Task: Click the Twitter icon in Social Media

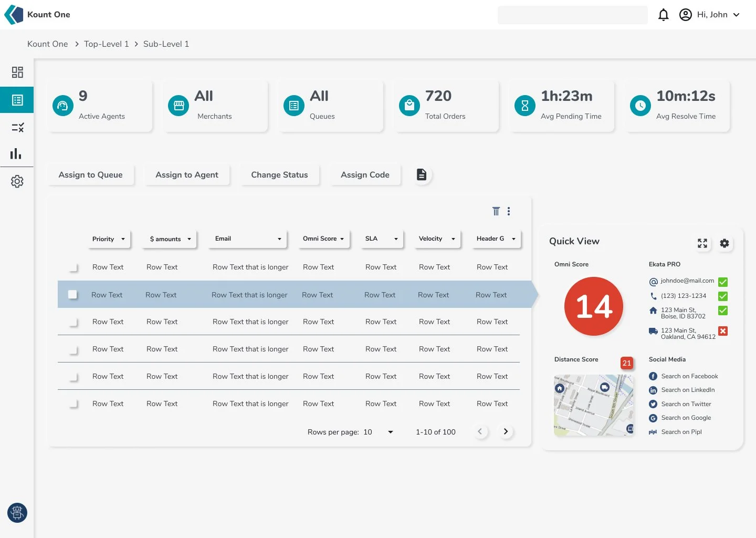Action: tap(653, 404)
